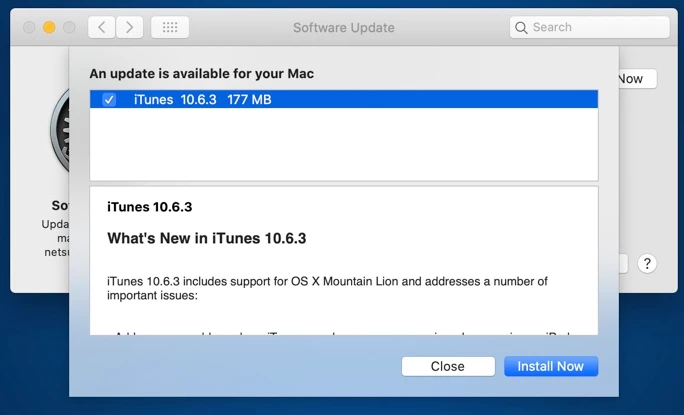The width and height of the screenshot is (684, 415).
Task: Click the Install Now button
Action: [x=551, y=366]
